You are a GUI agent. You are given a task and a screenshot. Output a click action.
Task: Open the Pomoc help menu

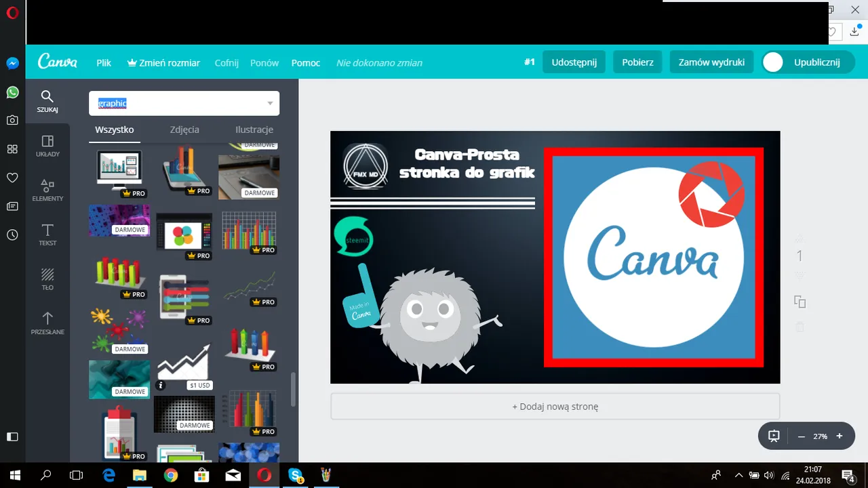[x=306, y=62]
